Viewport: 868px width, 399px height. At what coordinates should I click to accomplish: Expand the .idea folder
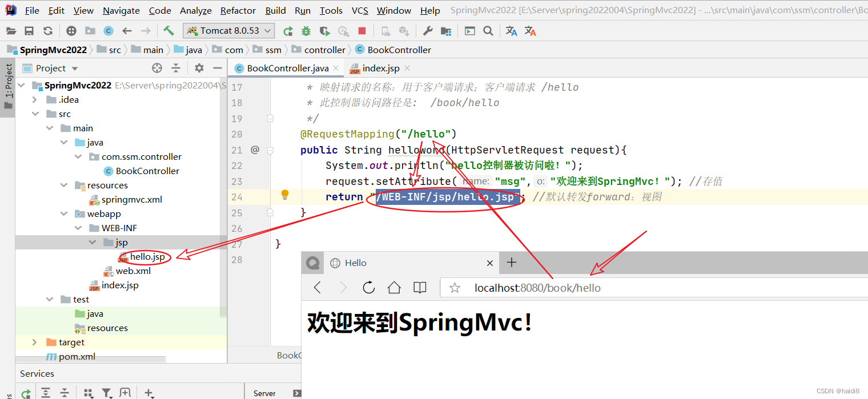pyautogui.click(x=35, y=100)
